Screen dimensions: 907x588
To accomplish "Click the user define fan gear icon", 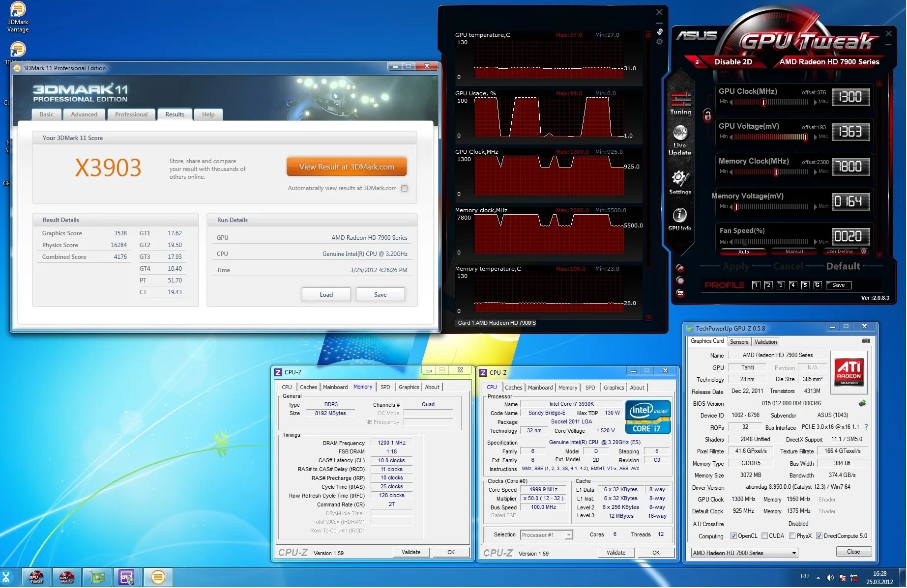I will (864, 251).
